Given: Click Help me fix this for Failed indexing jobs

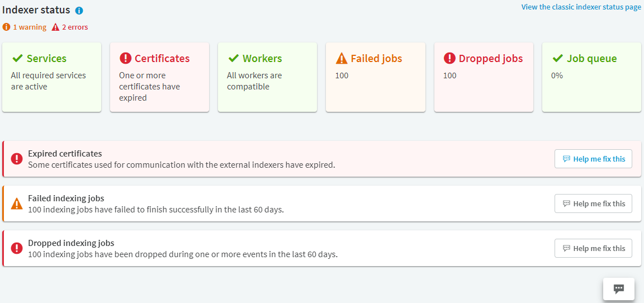Looking at the screenshot, I should tap(593, 203).
